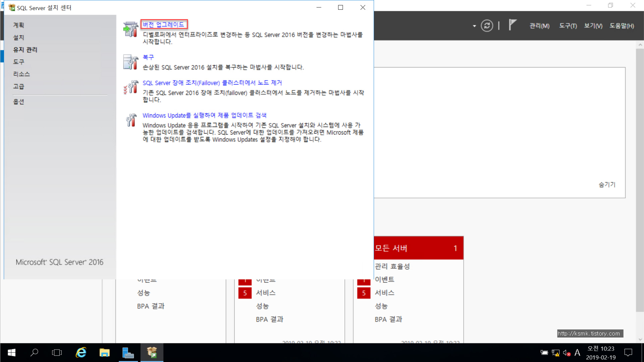Image resolution: width=644 pixels, height=362 pixels.
Task: Open Server Manager 관리(M) menu
Action: pos(539,26)
